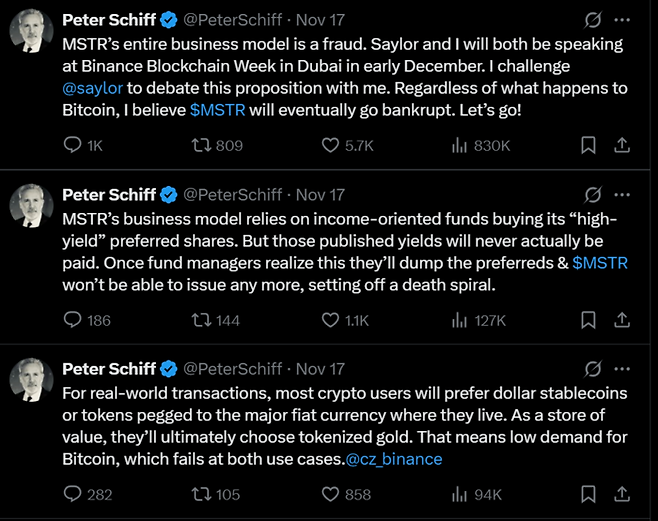Open more options menu on second tweet
The image size is (658, 521).
pyautogui.click(x=623, y=194)
